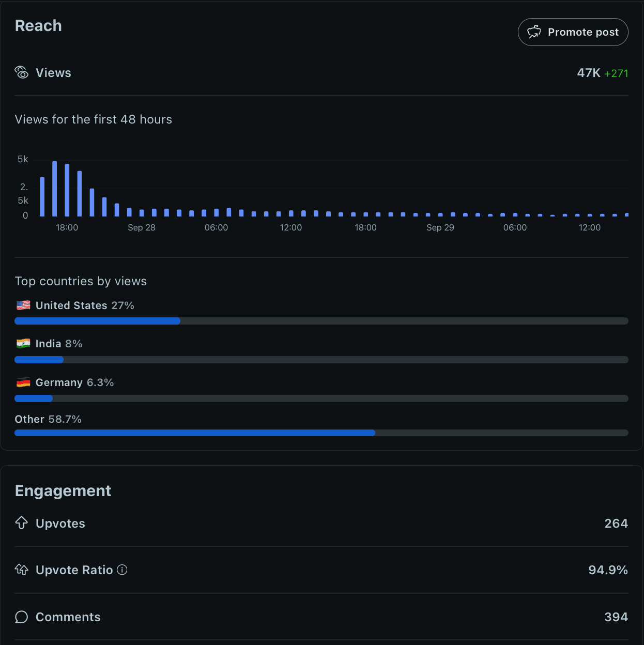Click the Sep 29 axis label

(x=440, y=227)
